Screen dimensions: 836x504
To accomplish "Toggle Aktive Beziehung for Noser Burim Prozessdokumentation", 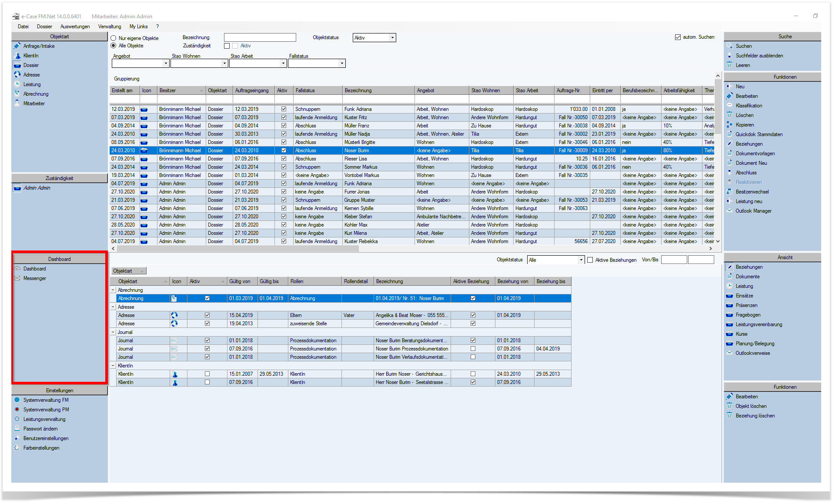I will coord(473,349).
